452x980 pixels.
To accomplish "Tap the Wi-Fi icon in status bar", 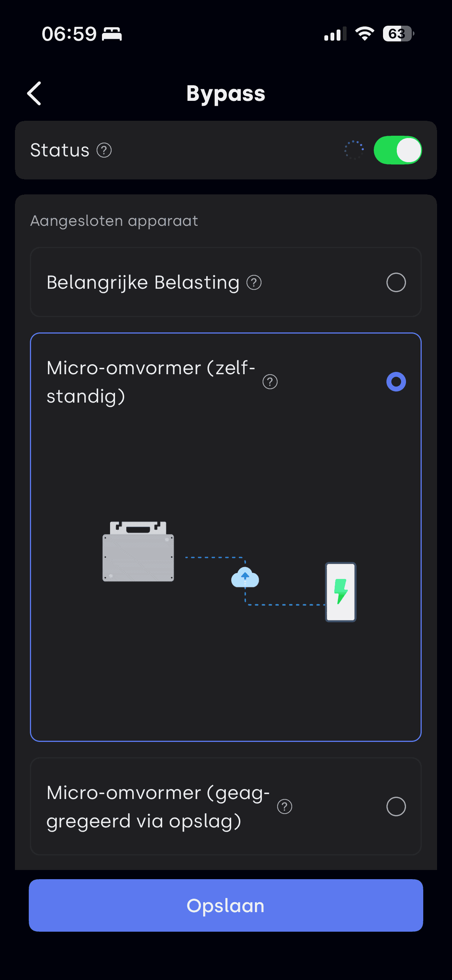I will click(x=365, y=34).
